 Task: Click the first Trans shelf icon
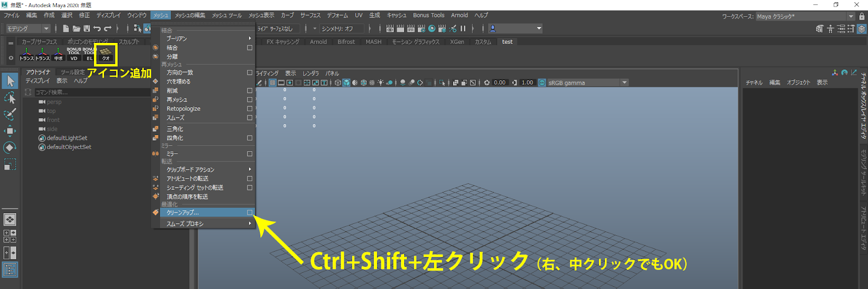coord(26,54)
